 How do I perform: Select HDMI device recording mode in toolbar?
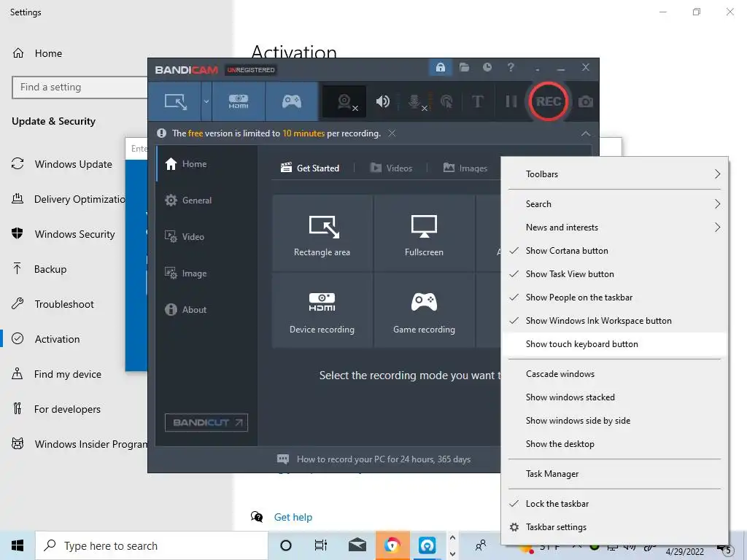tap(239, 101)
